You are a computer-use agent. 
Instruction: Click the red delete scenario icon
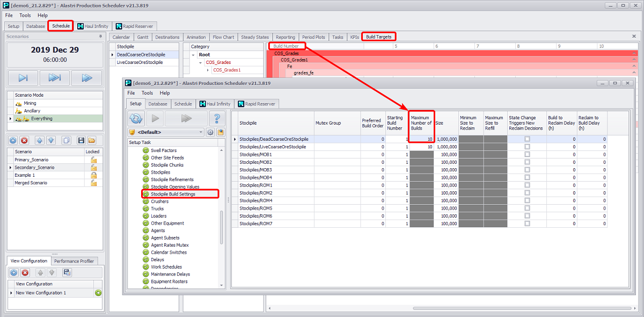pyautogui.click(x=24, y=140)
